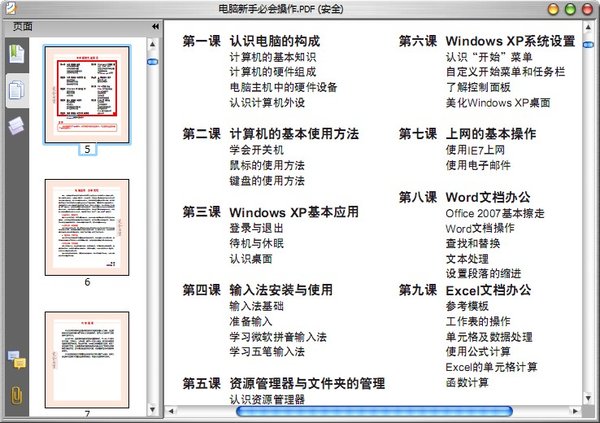
Task: Click the page number label 6
Action: 87,282
